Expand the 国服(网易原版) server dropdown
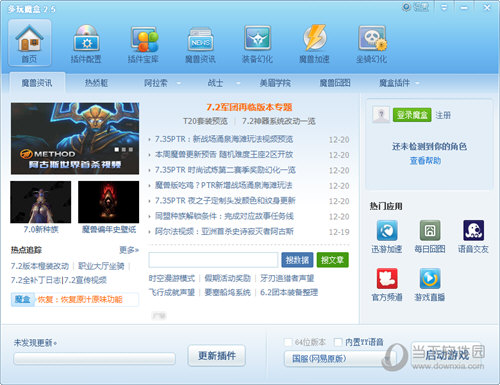500x385 pixels. (x=340, y=359)
